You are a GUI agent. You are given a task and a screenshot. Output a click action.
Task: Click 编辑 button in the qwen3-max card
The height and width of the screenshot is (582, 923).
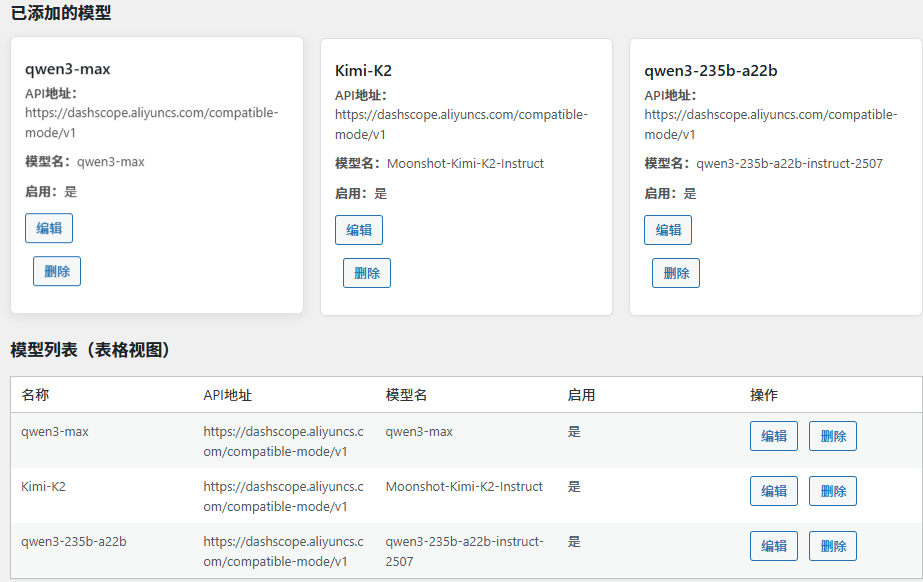pyautogui.click(x=49, y=228)
